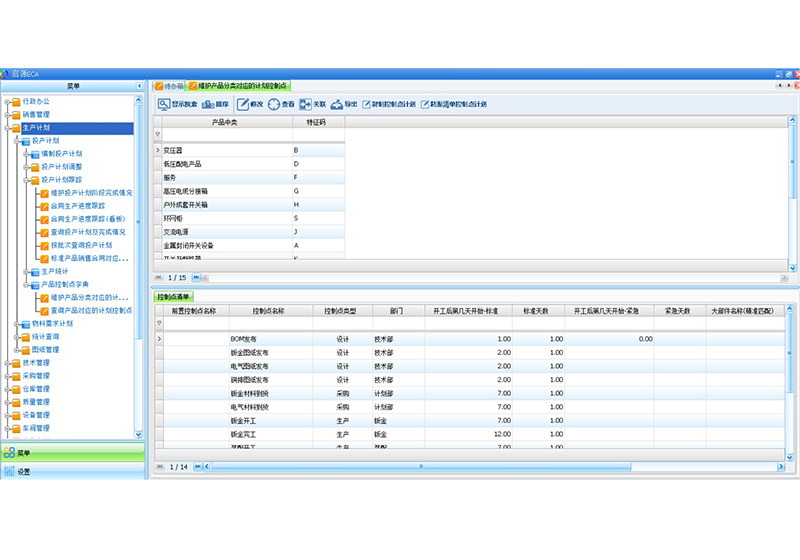
Task: Select the 仓库管理 tree item
Action: click(36, 389)
